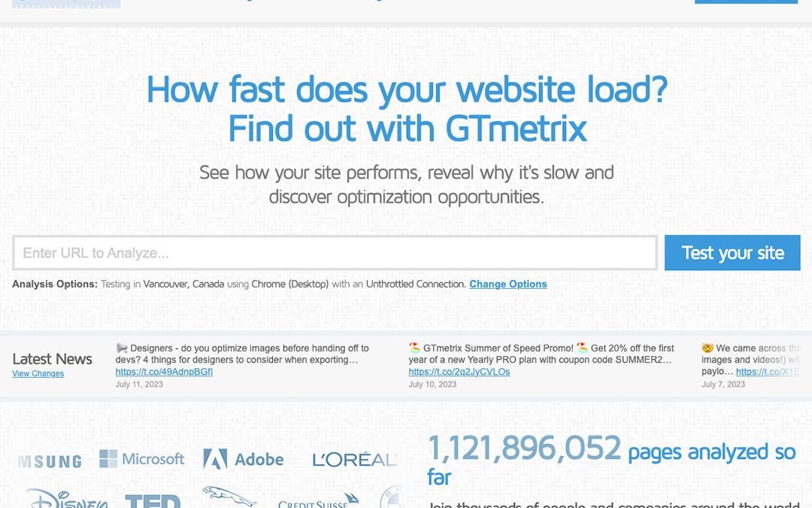Follow the t.co/2q2JyCVLOs promo link
The width and height of the screenshot is (812, 508).
(x=459, y=372)
